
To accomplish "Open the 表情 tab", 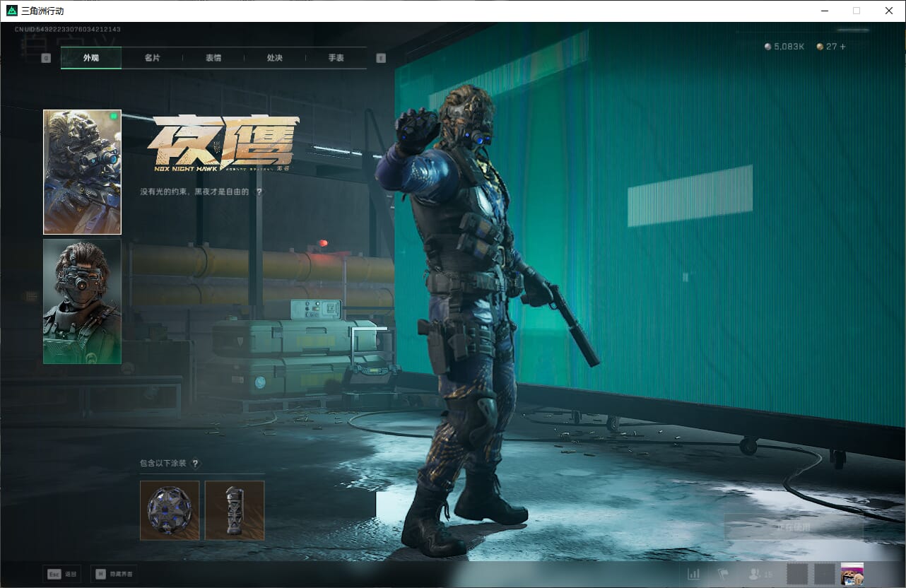I will pos(213,58).
